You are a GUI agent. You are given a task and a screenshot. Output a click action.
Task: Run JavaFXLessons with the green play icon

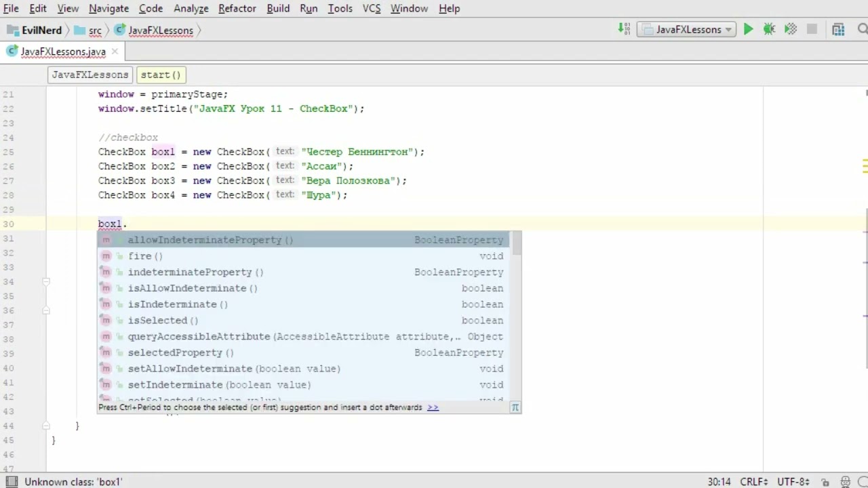(748, 29)
